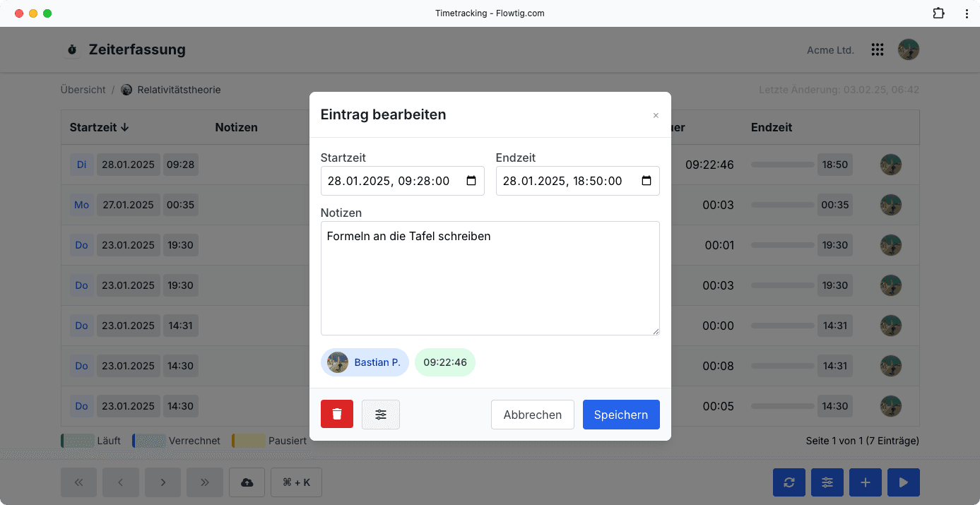980x505 pixels.
Task: Click the red delete entry trash button
Action: pos(337,415)
